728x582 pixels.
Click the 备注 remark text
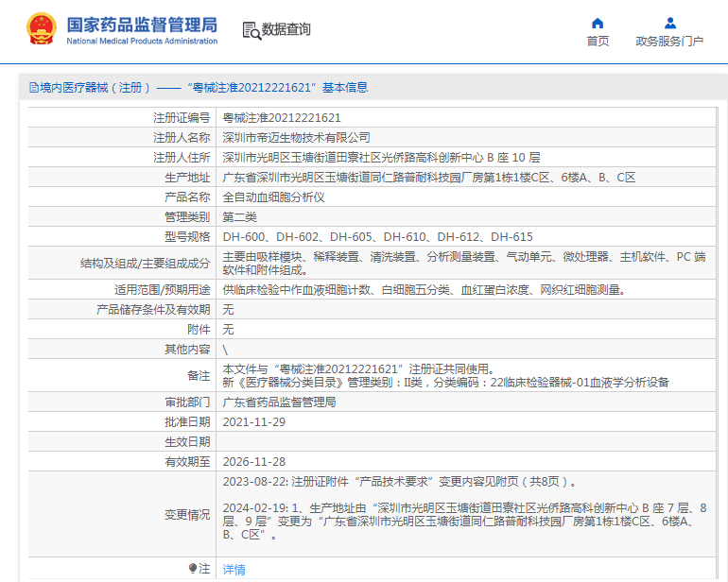point(445,375)
